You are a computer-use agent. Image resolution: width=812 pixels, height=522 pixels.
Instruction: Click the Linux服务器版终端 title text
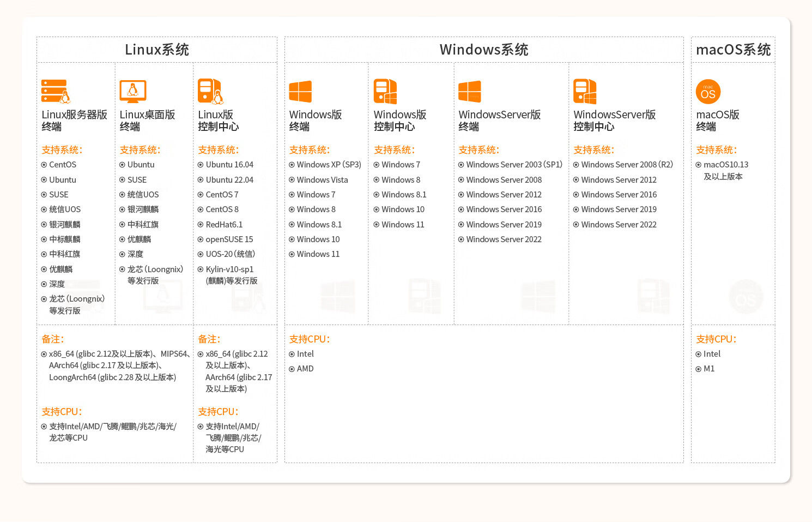coord(74,121)
